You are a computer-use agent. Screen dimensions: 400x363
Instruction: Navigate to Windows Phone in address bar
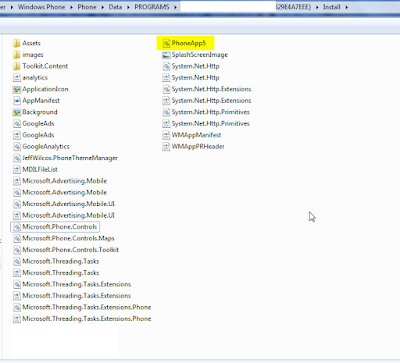click(41, 7)
